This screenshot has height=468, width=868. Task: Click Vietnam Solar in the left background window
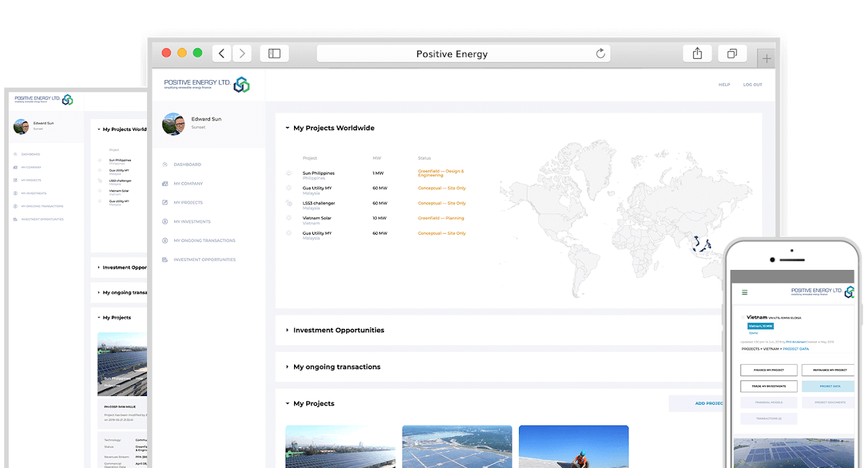[x=119, y=191]
